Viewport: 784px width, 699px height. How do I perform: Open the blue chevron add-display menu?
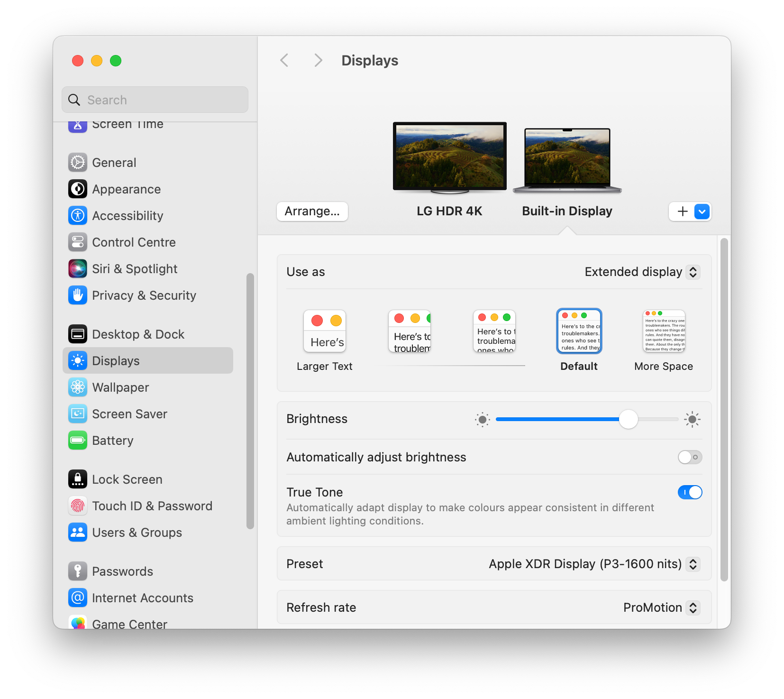(702, 212)
